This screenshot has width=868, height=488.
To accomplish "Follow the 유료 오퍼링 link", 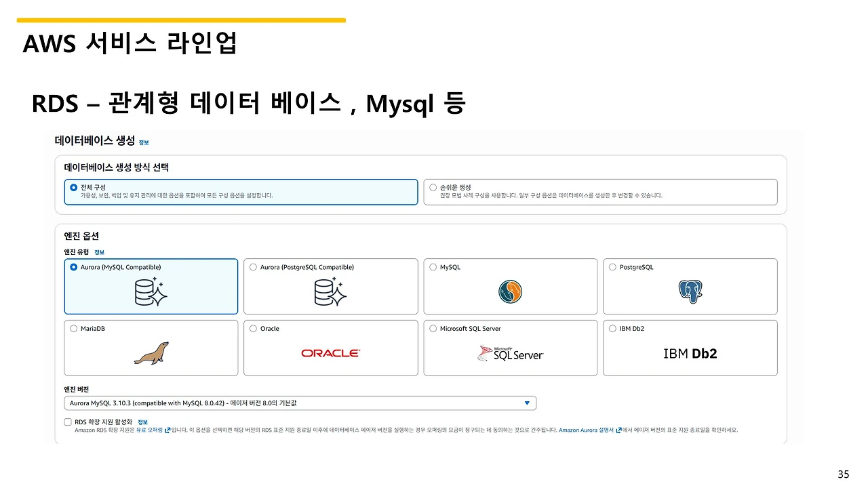I will coord(153,430).
